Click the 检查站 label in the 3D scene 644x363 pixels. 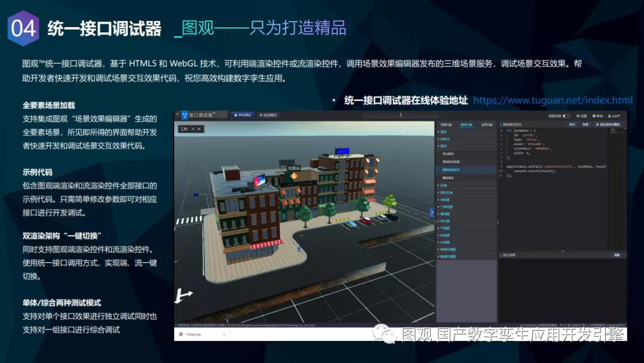[293, 168]
